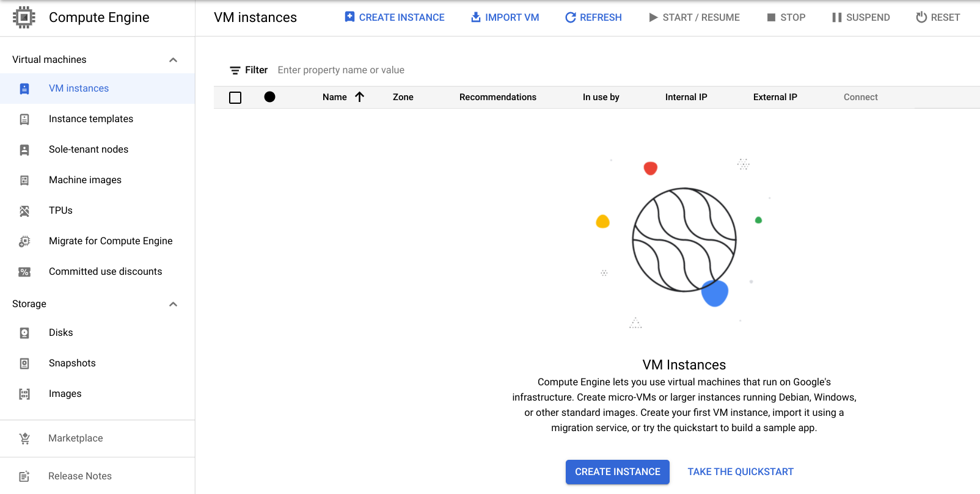980x494 pixels.
Task: Click the Connect column header
Action: (x=861, y=97)
